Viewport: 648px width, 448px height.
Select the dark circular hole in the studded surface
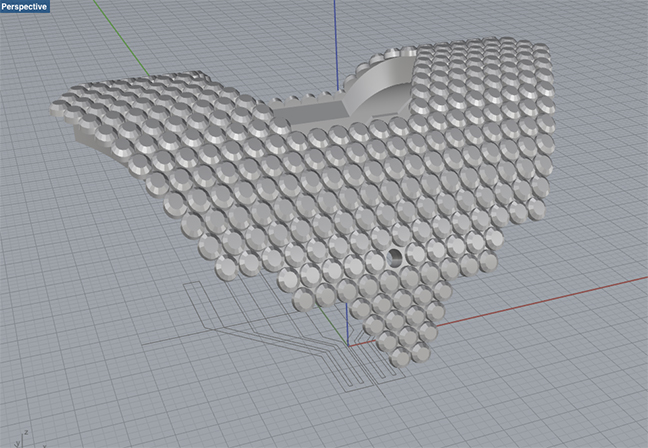click(x=394, y=257)
